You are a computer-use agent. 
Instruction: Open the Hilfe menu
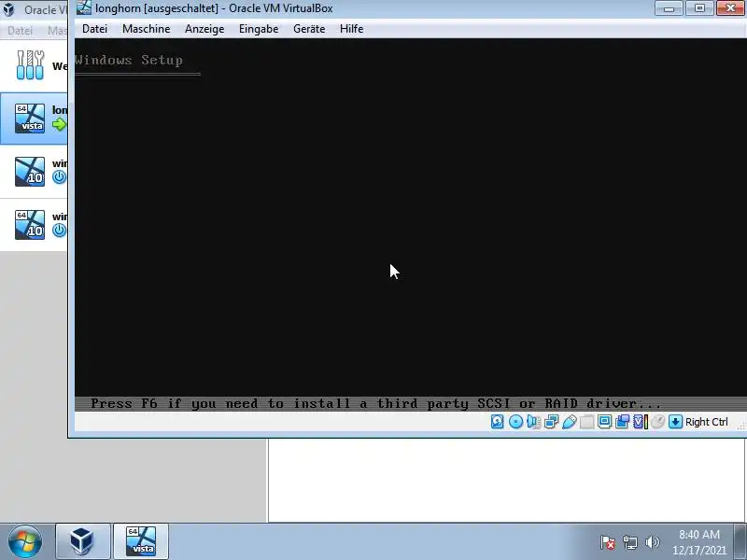point(352,29)
